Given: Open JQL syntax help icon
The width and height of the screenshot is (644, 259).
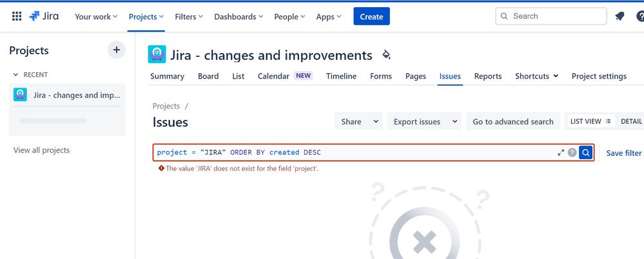Looking at the screenshot, I should 572,153.
